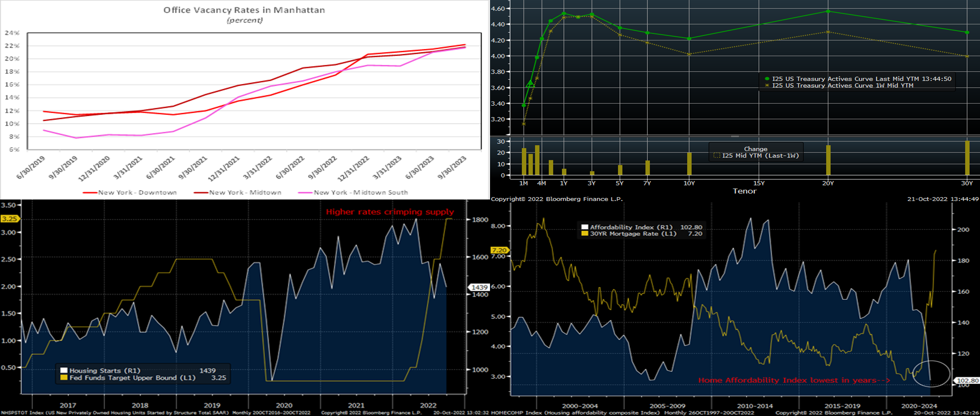Image resolution: width=980 pixels, height=416 pixels.
Task: Click the 30YR Mortgage Rate yellow swatch
Action: (585, 234)
